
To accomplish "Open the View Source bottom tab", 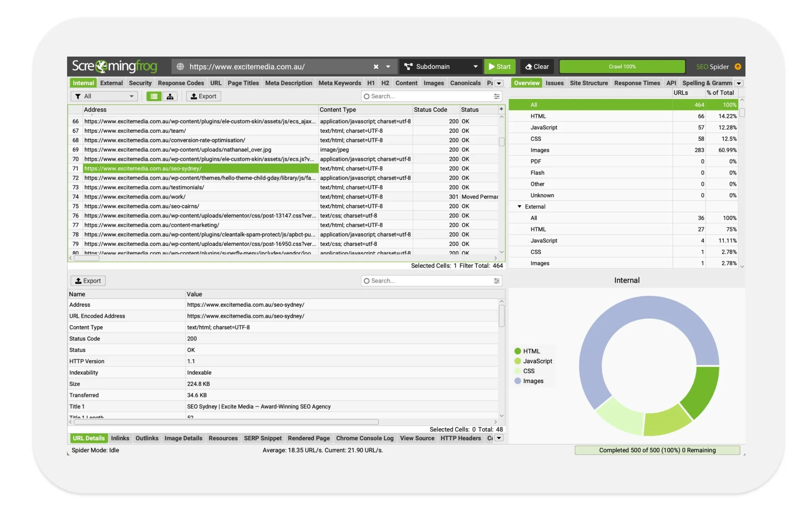I will 417,438.
